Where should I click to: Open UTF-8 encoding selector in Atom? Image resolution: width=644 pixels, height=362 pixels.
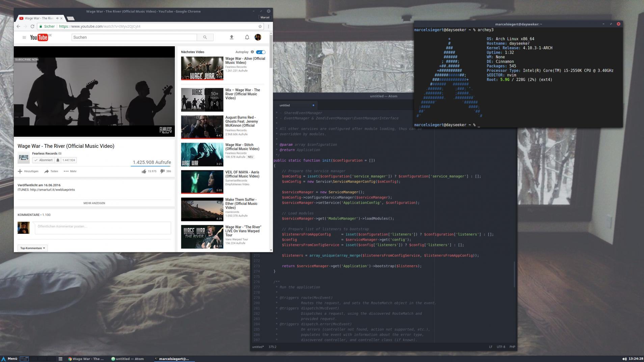point(501,347)
